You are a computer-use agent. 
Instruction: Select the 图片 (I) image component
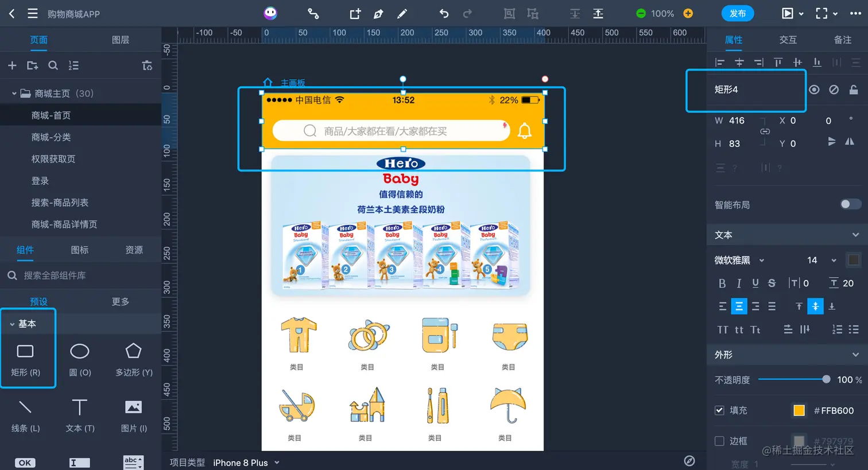[x=134, y=417]
